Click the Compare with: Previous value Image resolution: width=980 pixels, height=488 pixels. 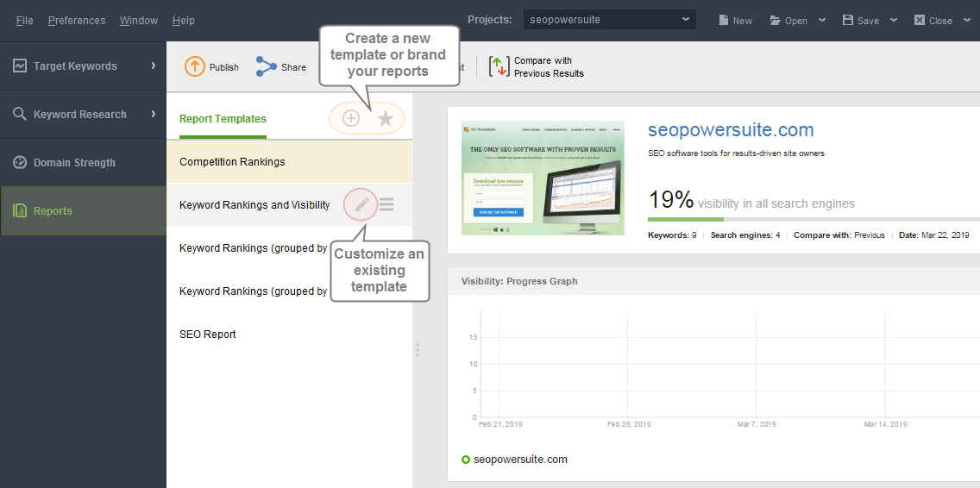click(x=870, y=235)
